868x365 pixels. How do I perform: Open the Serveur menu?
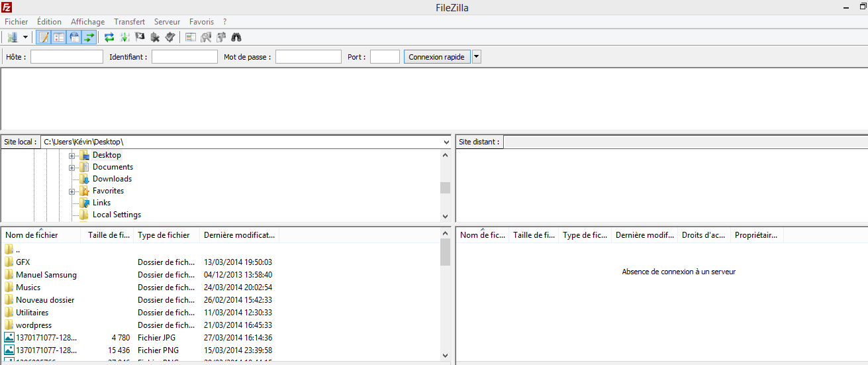click(x=167, y=22)
